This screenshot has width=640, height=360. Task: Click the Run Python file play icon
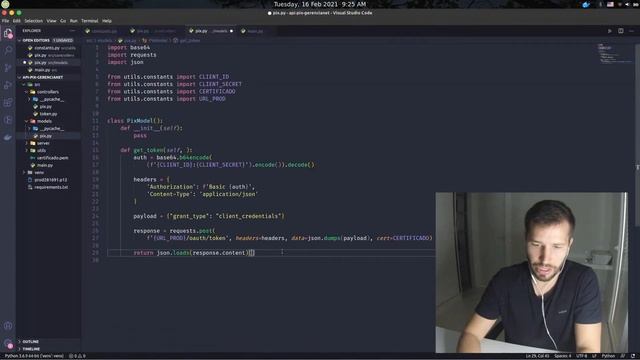610,31
